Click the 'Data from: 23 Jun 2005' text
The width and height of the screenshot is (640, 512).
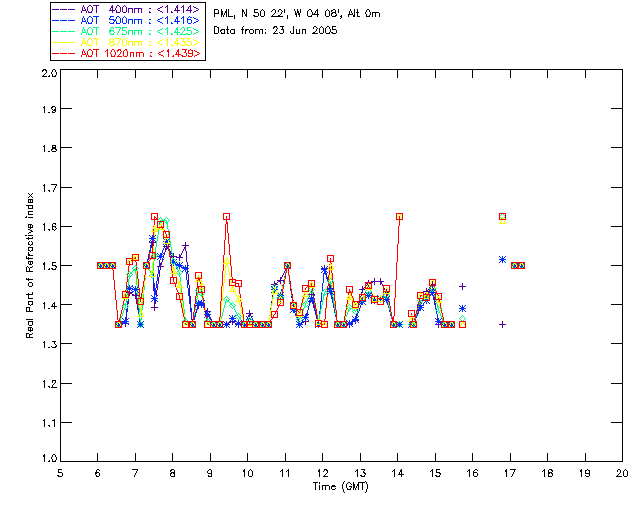point(275,31)
